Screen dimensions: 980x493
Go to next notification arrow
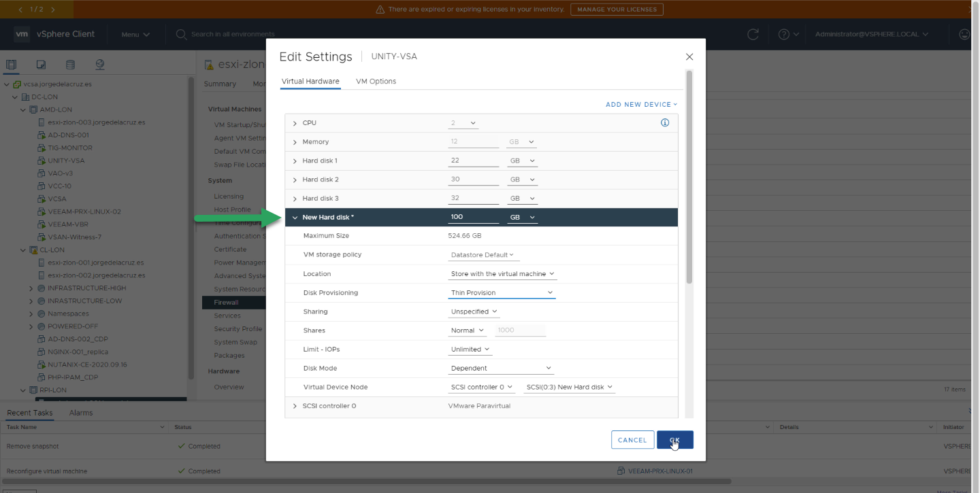click(x=53, y=10)
